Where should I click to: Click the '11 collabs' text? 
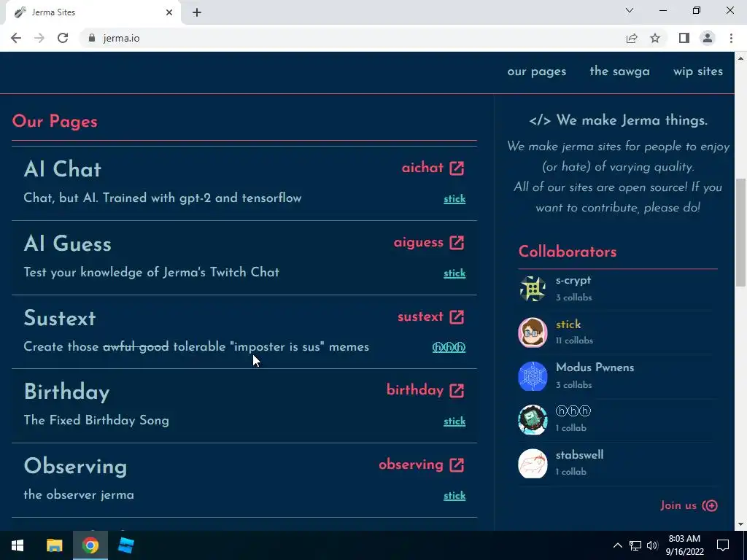pos(574,341)
